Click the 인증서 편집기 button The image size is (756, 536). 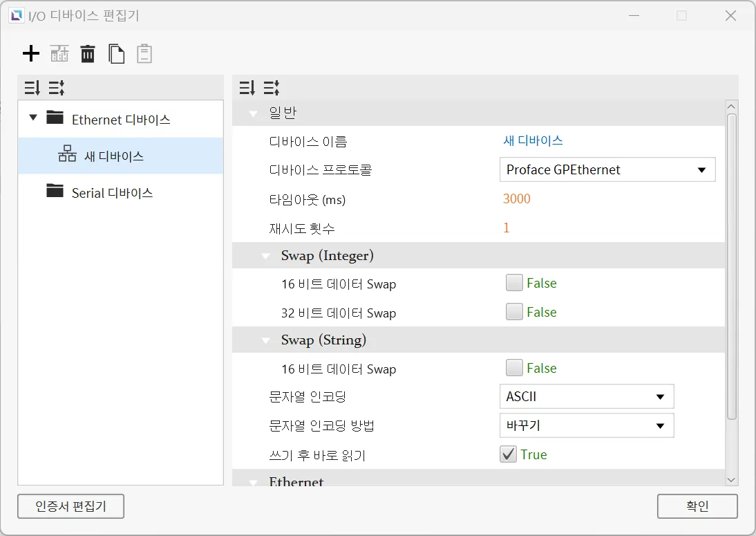70,506
